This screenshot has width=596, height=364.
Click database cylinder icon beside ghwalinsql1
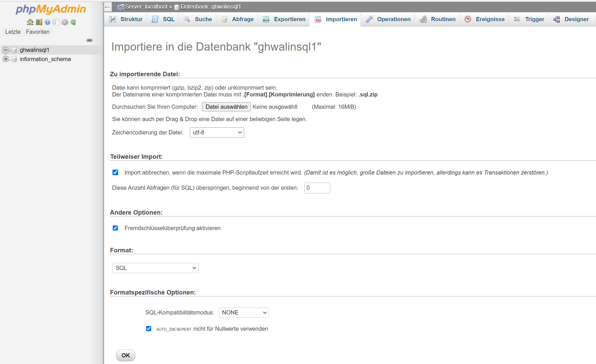pyautogui.click(x=14, y=50)
